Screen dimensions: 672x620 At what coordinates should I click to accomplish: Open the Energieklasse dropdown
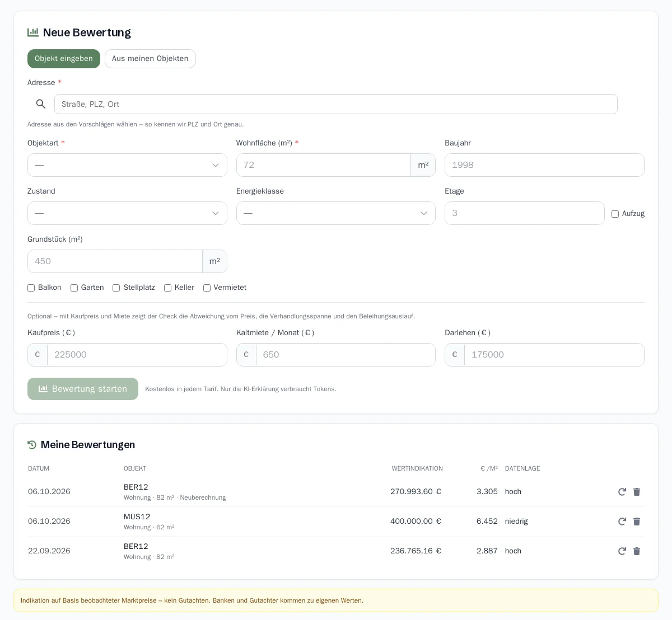(336, 213)
